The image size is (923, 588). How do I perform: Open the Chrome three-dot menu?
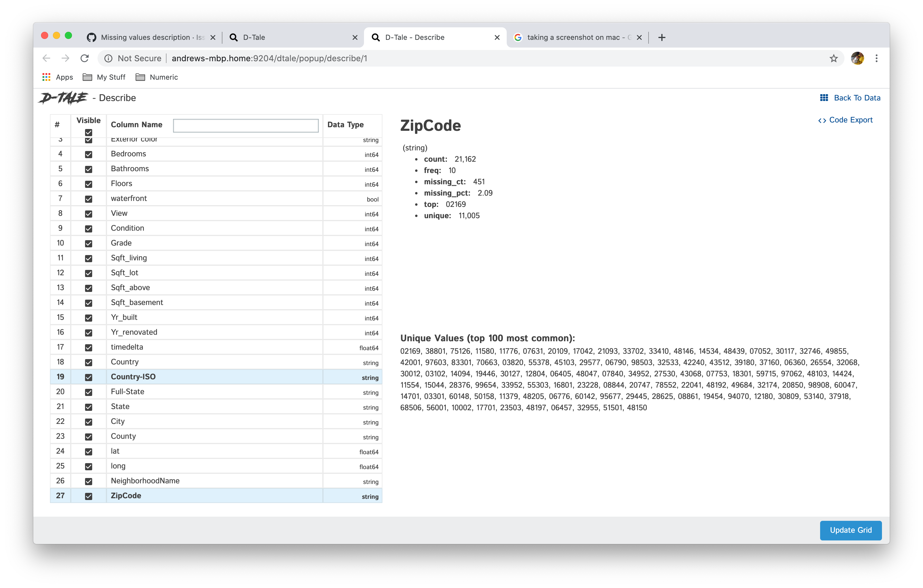click(876, 58)
